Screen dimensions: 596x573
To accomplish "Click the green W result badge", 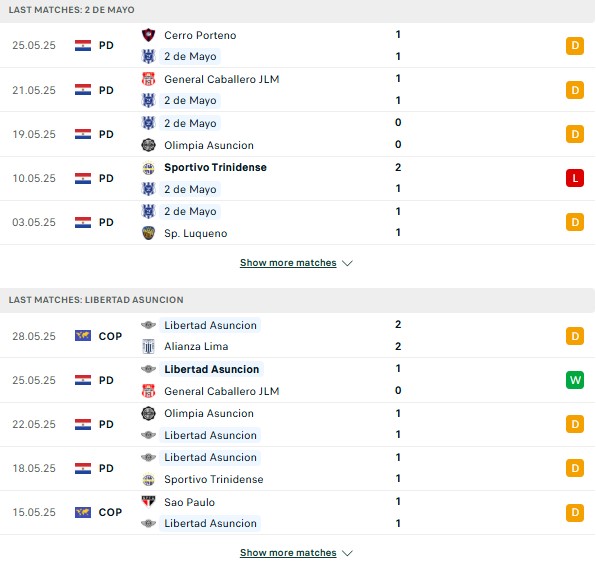I will pos(575,380).
